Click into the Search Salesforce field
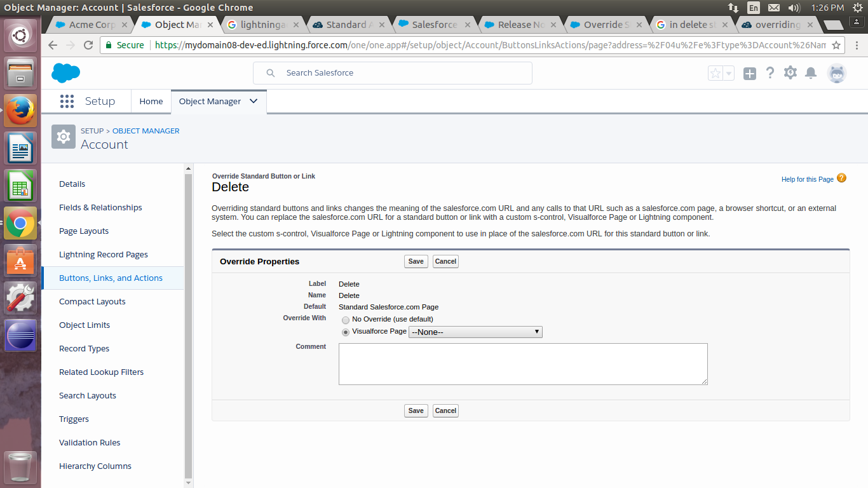 pos(393,73)
